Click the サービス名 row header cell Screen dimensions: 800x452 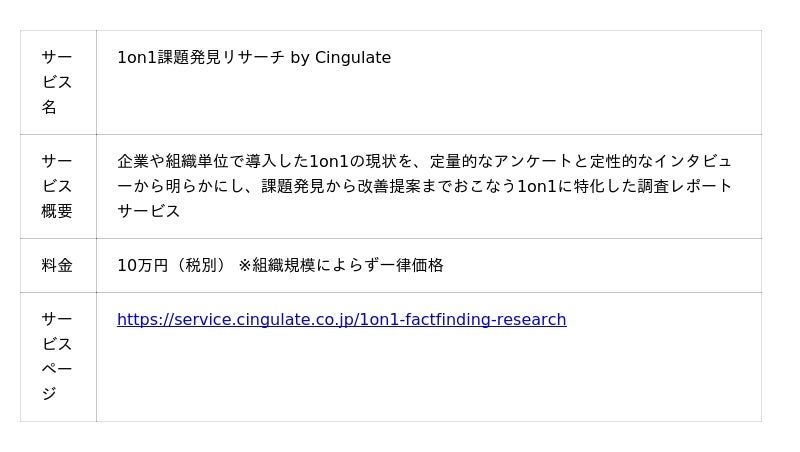coord(58,83)
